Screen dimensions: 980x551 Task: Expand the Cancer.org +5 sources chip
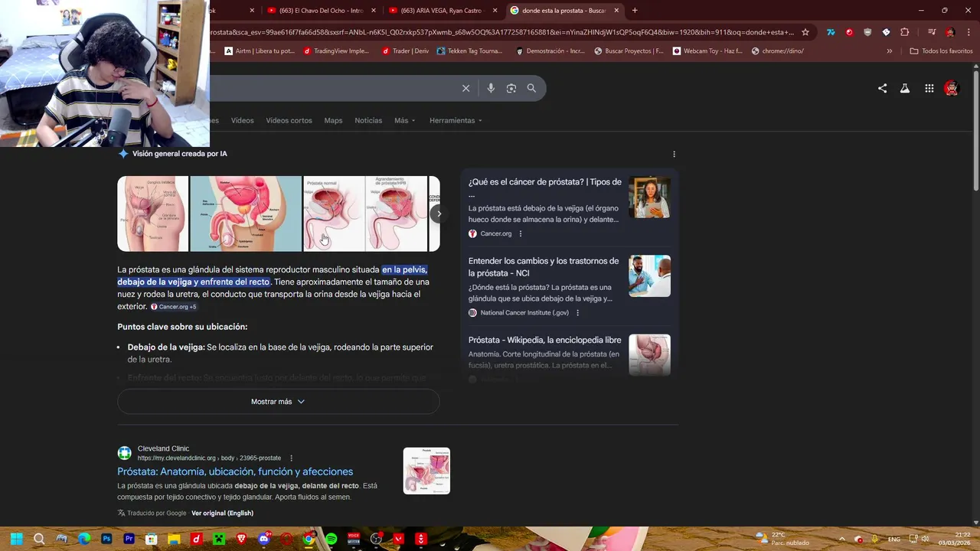pos(174,307)
